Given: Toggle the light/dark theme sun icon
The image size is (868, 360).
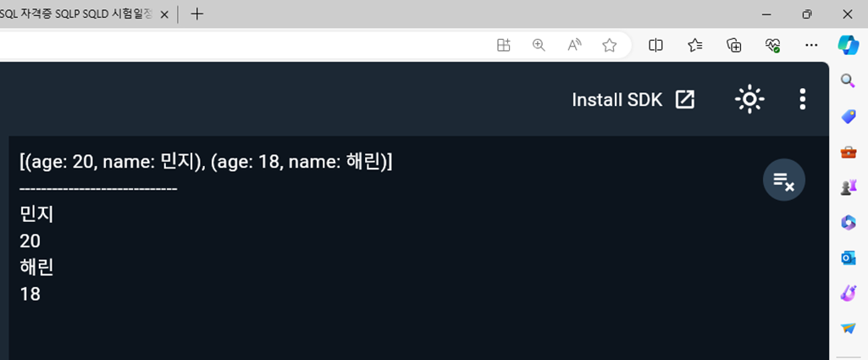Looking at the screenshot, I should [749, 100].
